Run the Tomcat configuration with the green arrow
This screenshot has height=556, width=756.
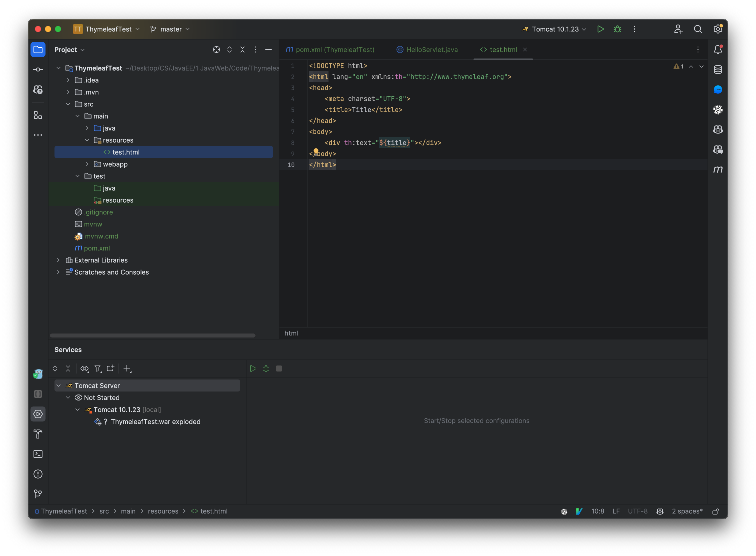click(x=601, y=29)
